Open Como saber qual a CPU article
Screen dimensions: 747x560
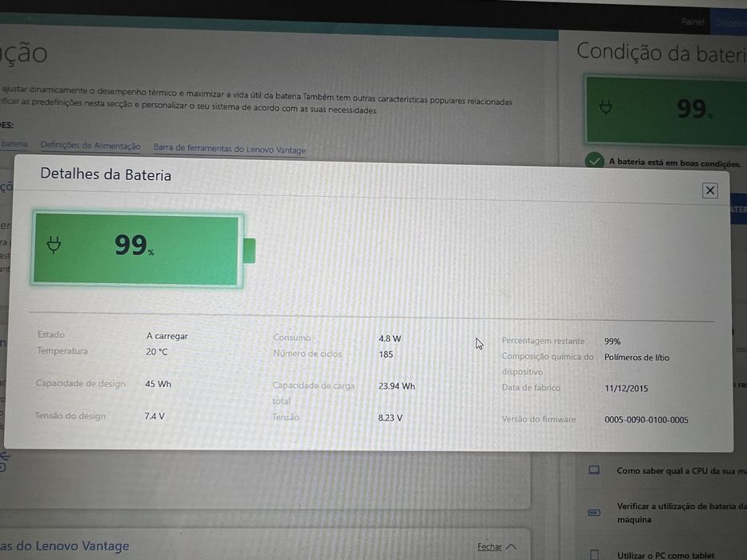[681, 471]
